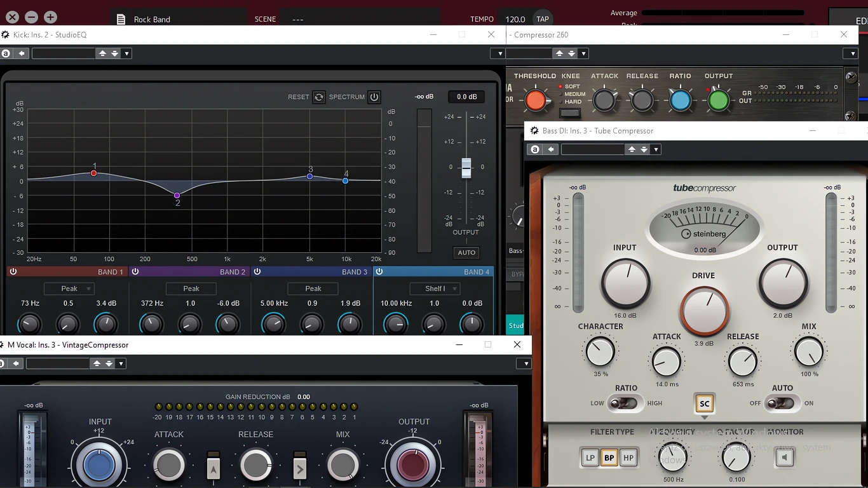Toggle Band 4 power in StudioEQ

(379, 271)
